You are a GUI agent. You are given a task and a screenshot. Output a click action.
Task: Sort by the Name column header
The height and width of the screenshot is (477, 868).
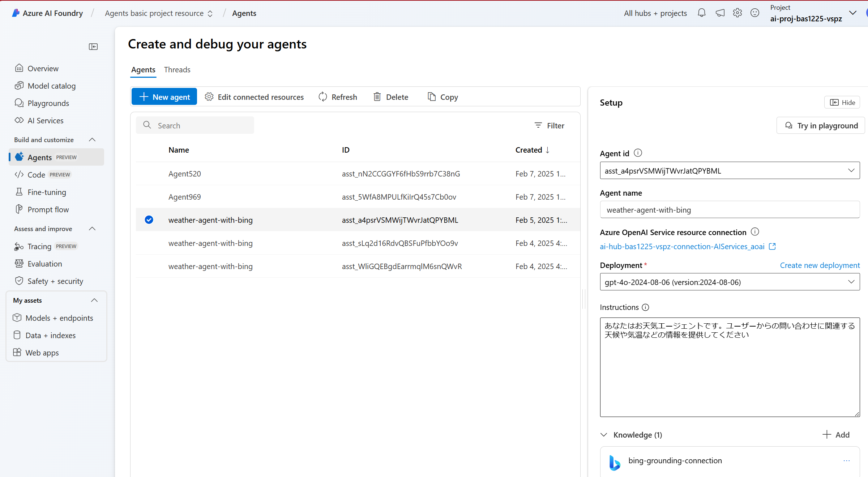coord(179,150)
